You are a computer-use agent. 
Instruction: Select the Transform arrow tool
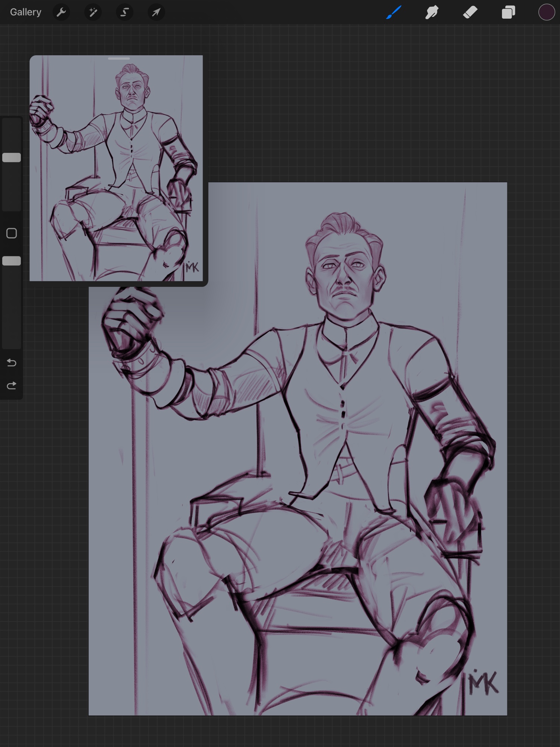[x=156, y=12]
